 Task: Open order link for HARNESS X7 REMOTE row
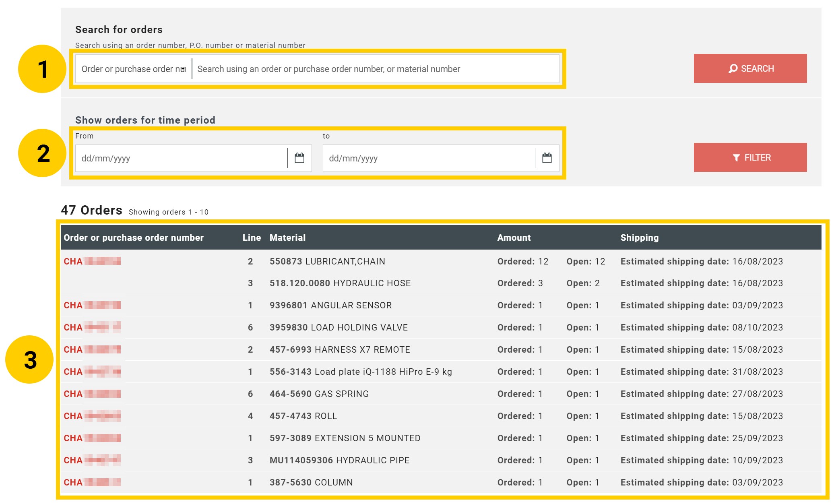(92, 349)
